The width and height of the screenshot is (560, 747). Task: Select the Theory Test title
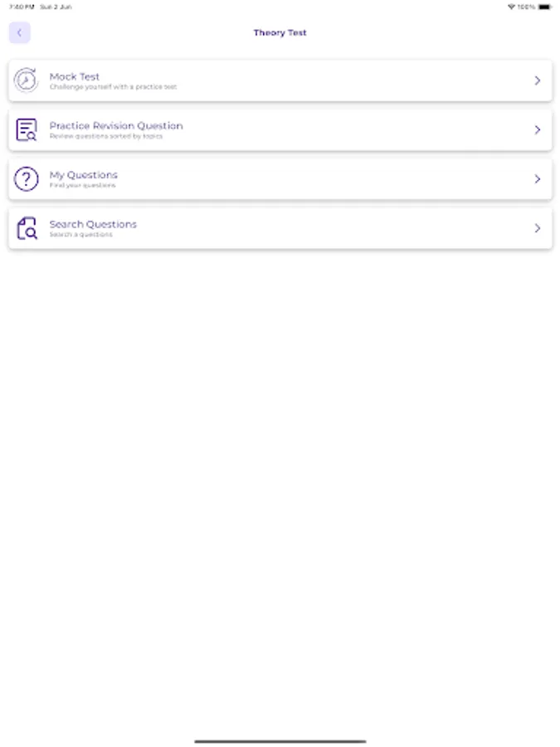point(280,32)
